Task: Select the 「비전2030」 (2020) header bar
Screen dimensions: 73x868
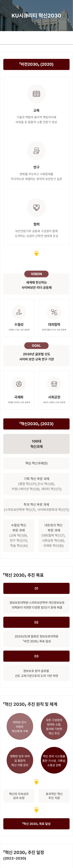Action: 36,64
